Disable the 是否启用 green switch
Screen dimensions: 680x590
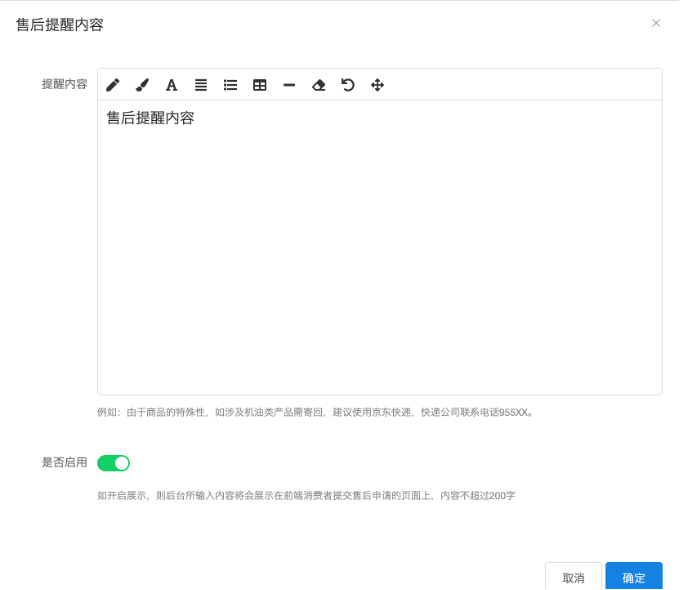pyautogui.click(x=114, y=463)
